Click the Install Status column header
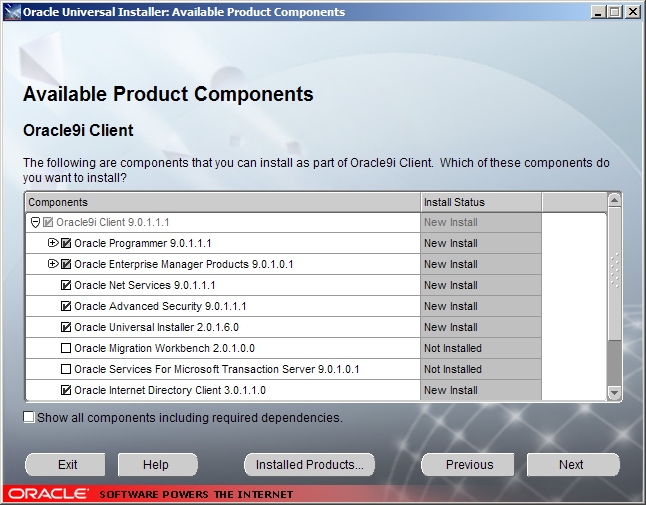The width and height of the screenshot is (646, 505). (x=481, y=202)
